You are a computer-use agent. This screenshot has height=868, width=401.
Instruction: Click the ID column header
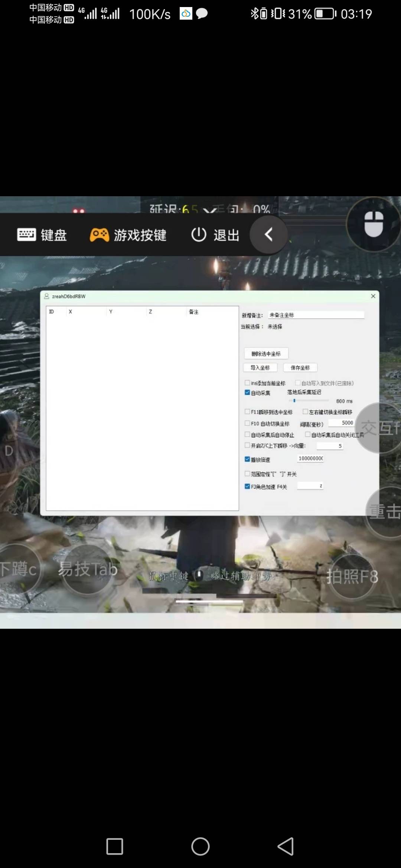pos(52,312)
